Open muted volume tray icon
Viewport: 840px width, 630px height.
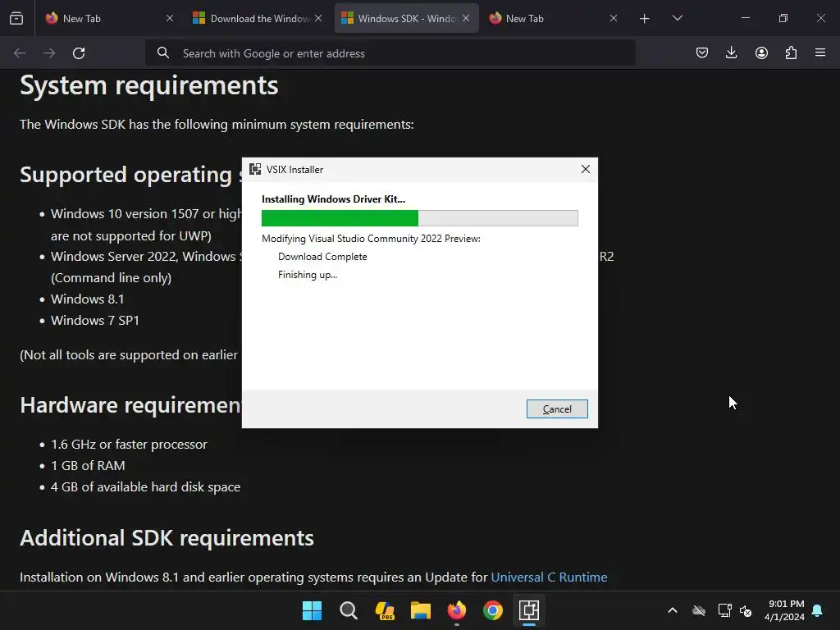(x=746, y=610)
